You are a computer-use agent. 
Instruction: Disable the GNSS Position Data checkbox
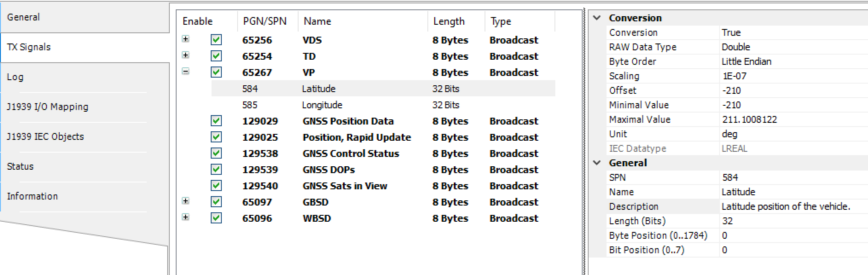[216, 121]
